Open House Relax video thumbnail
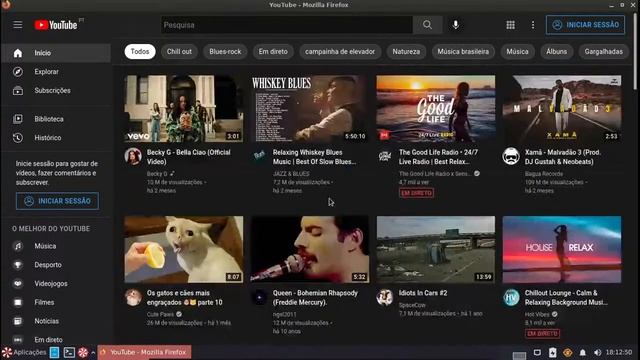Image resolution: width=640 pixels, height=360 pixels. tap(562, 249)
